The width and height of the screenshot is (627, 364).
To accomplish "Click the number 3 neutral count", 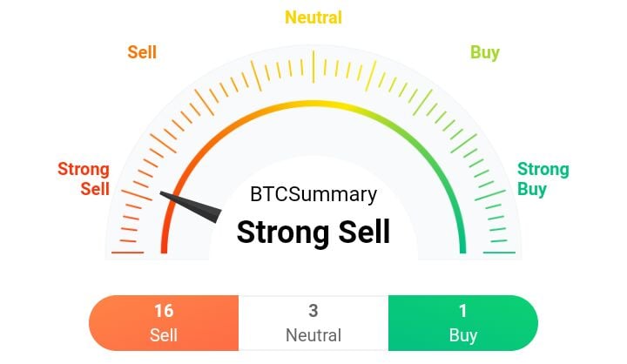I will pos(313,311).
